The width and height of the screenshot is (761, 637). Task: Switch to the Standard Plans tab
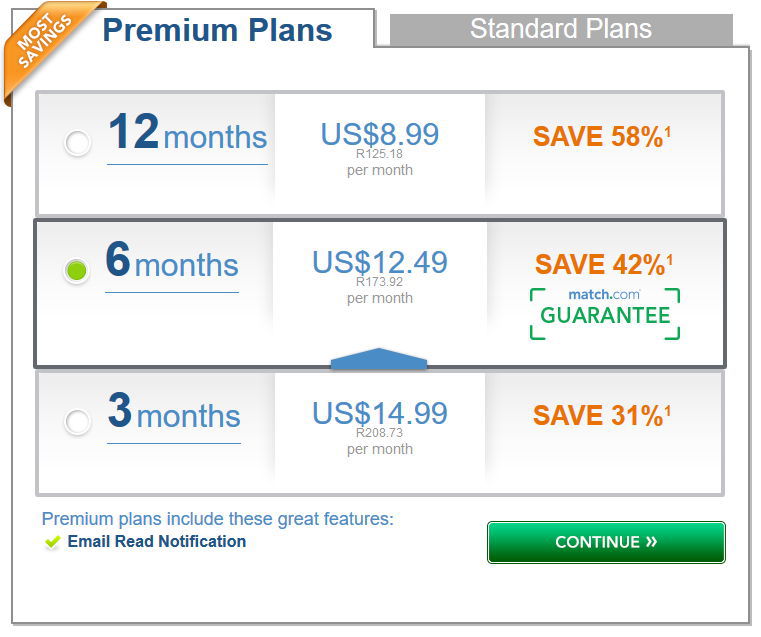pos(561,29)
